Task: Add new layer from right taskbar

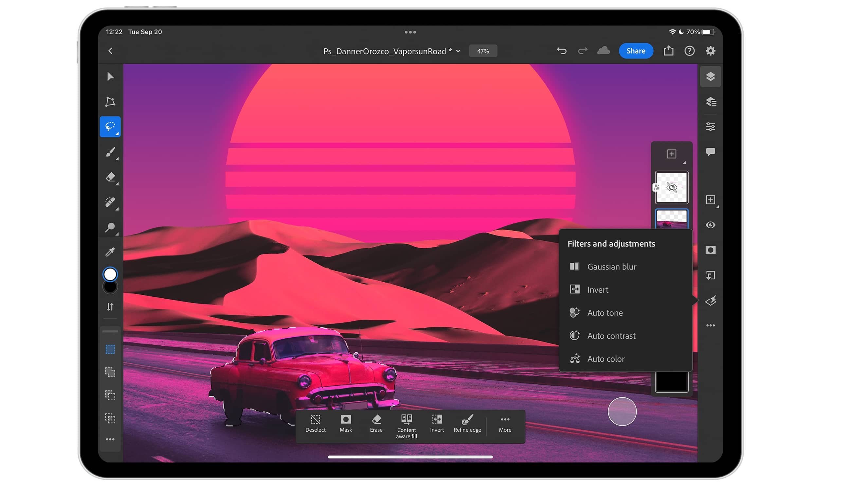Action: [710, 200]
